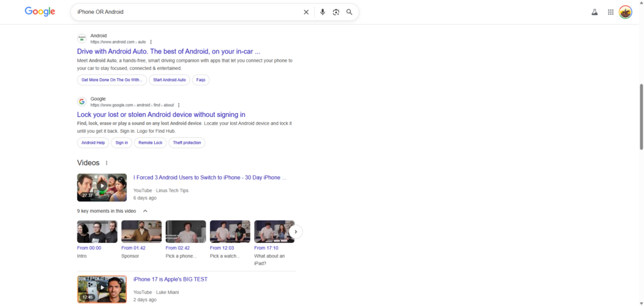Screen dimensions: 644x306
Task: Open Google Lens image search
Action: click(x=336, y=12)
